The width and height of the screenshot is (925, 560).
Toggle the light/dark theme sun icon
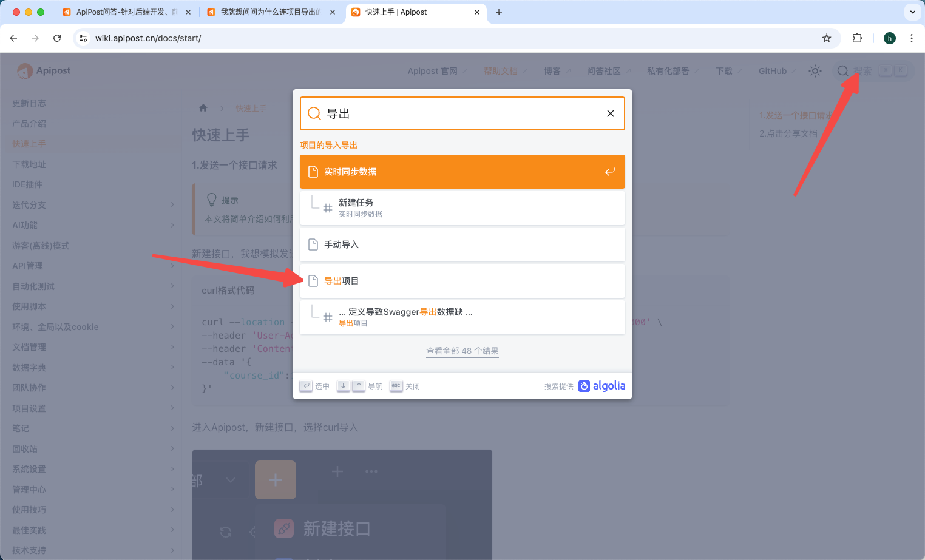coord(815,71)
